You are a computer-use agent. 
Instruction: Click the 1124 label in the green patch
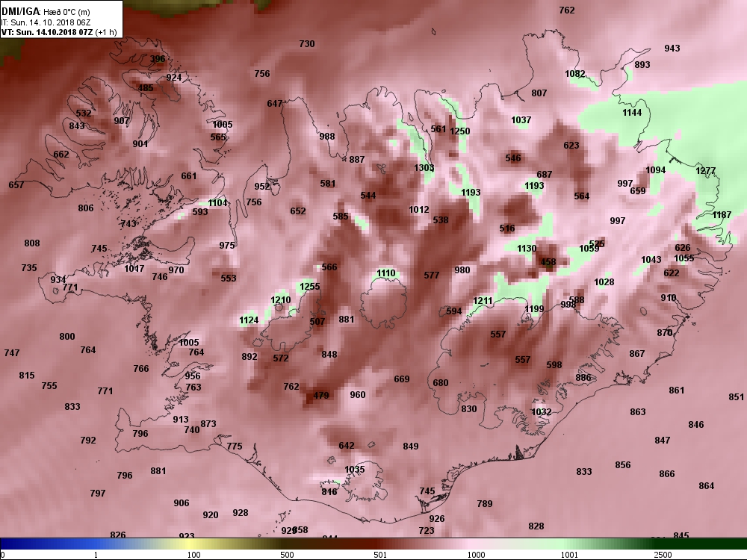tap(249, 320)
